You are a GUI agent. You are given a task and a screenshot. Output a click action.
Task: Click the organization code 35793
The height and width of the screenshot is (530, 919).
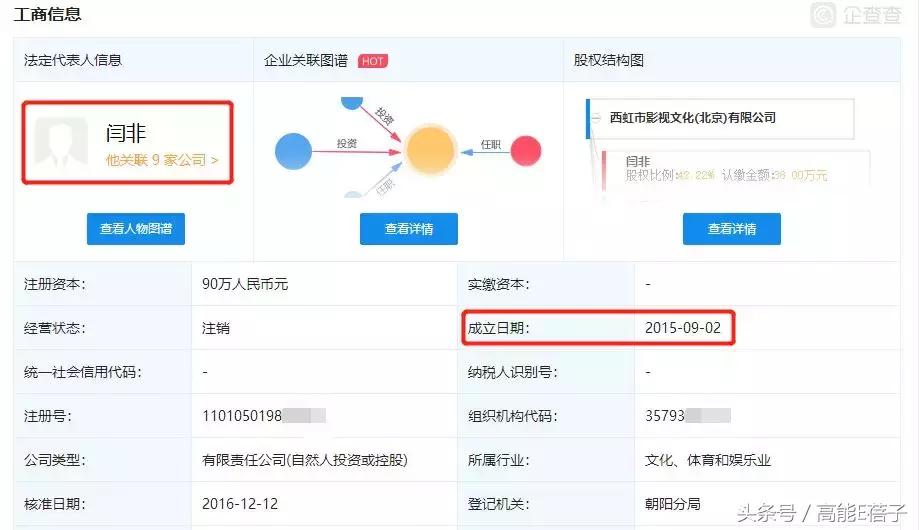tap(665, 416)
